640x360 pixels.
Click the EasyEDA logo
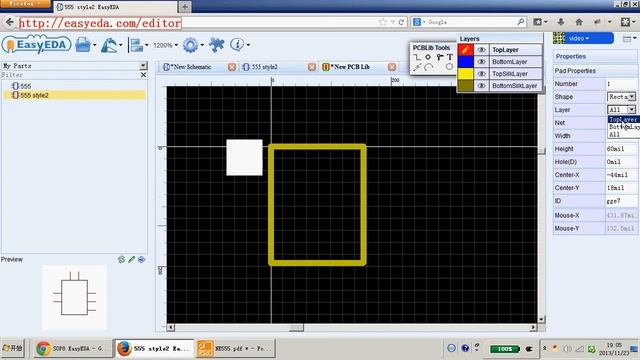(37, 45)
